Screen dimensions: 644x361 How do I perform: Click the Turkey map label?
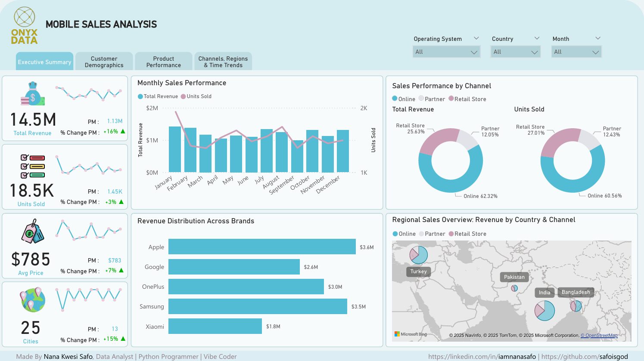click(x=418, y=272)
